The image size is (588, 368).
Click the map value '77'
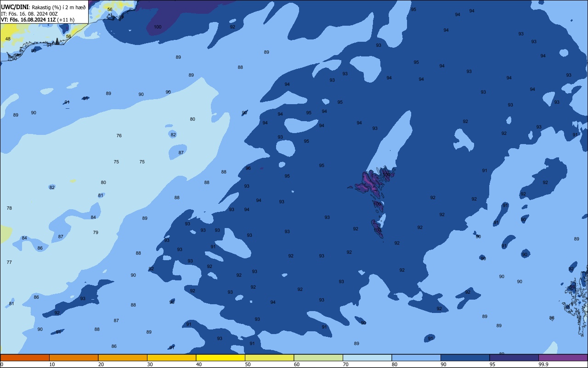(9, 262)
